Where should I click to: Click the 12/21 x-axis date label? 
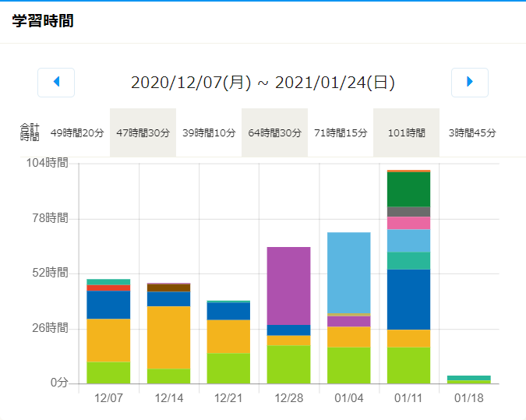coord(228,397)
